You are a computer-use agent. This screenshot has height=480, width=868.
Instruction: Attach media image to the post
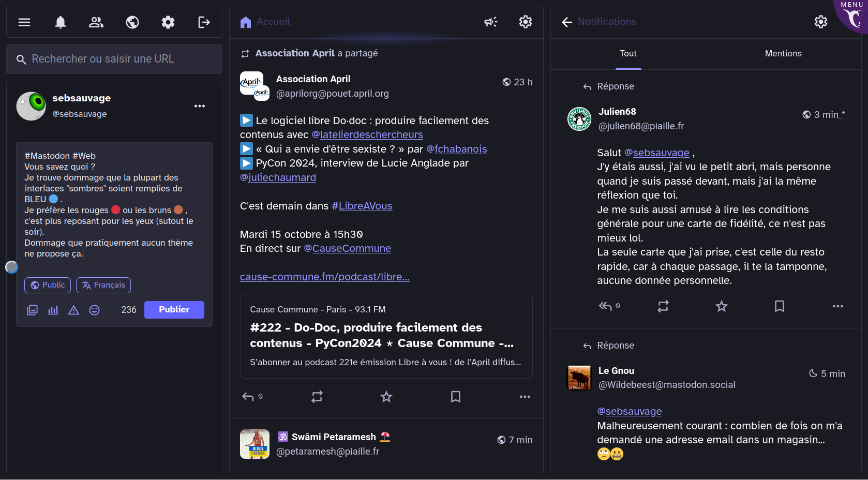pos(32,310)
